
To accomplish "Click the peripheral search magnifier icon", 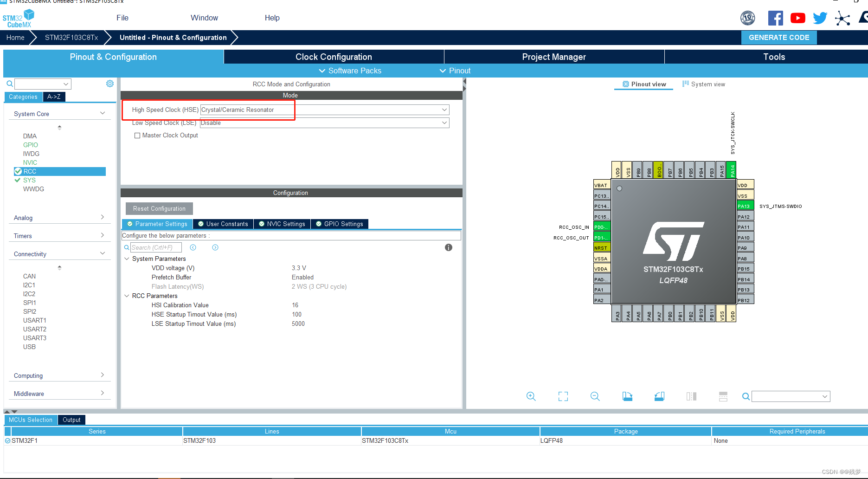I will click(10, 84).
